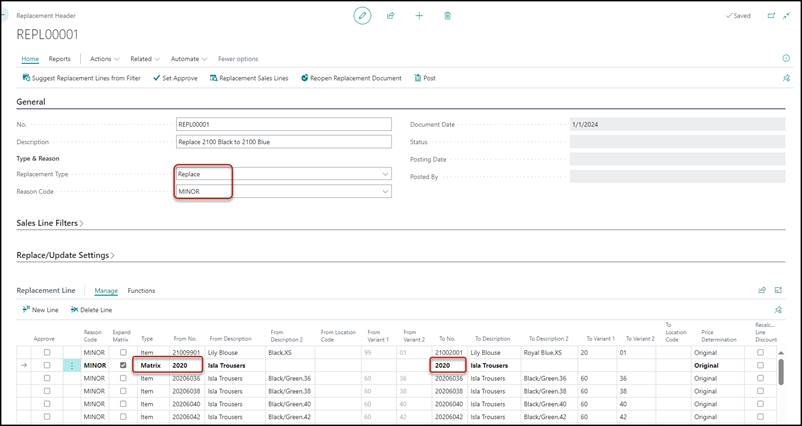This screenshot has width=802, height=426.
Task: Click the trash delete icon in header
Action: 447,16
